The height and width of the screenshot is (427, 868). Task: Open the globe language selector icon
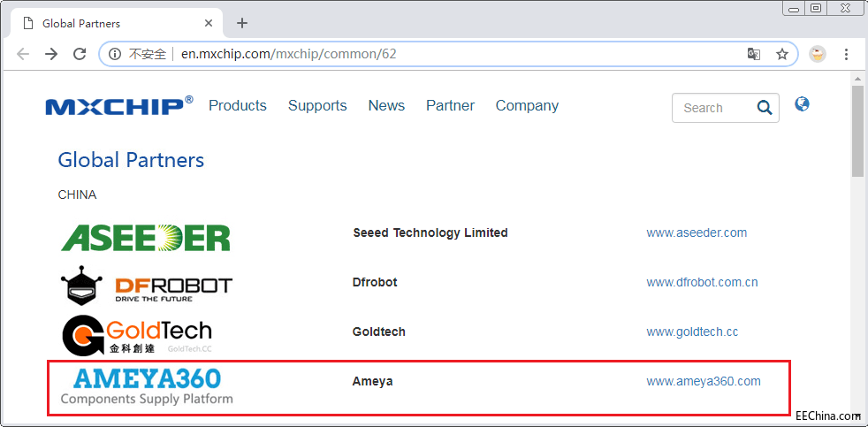(802, 103)
